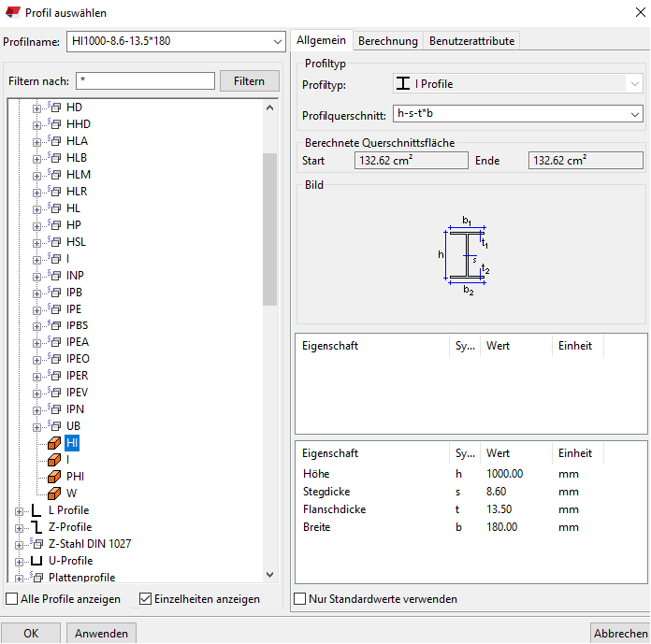Confirm with the OK button
Screen dimensions: 651x644
(31, 634)
